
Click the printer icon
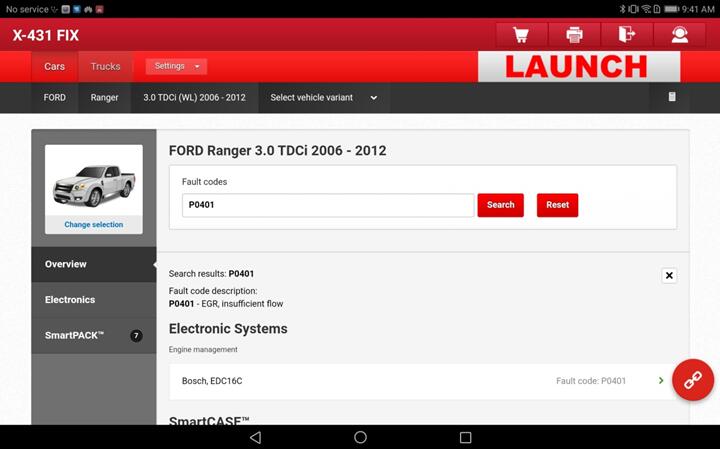pyautogui.click(x=574, y=35)
